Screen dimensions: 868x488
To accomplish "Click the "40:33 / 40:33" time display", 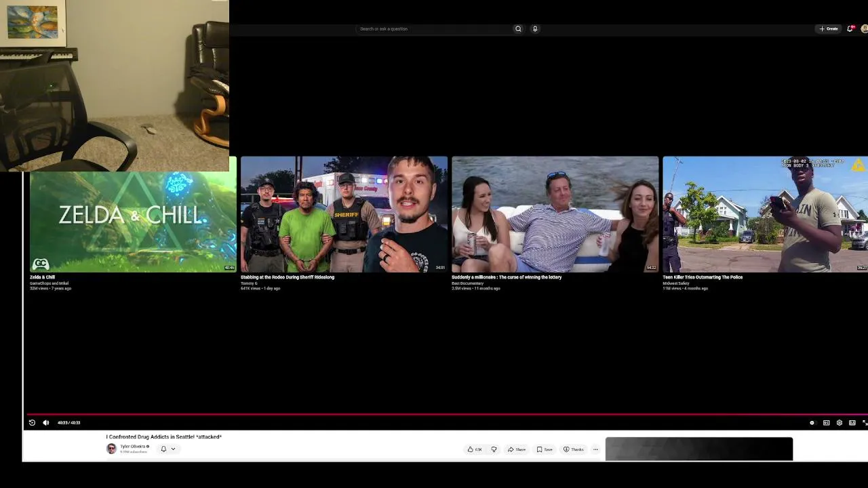I will pyautogui.click(x=68, y=423).
